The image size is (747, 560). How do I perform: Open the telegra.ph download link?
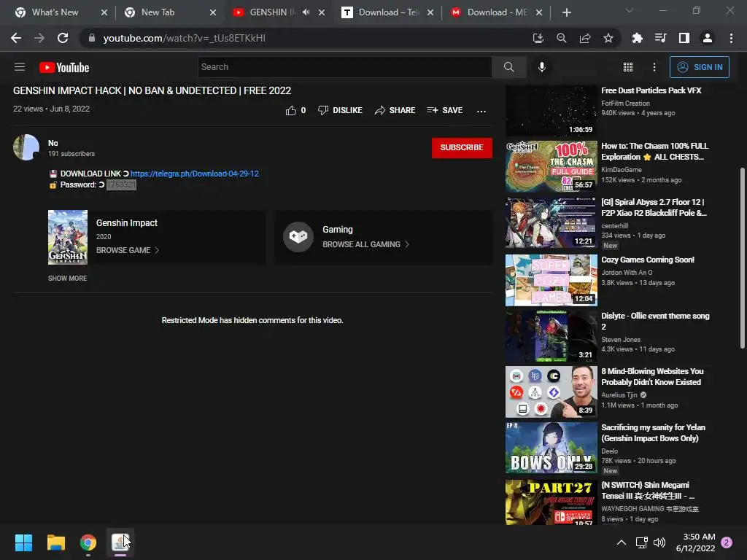[194, 174]
